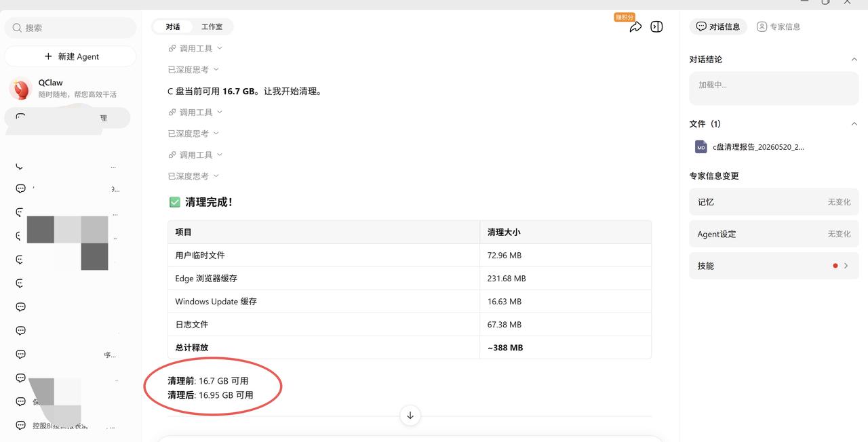
Task: Collapse the 文件 (1) section chevron
Action: coord(854,124)
